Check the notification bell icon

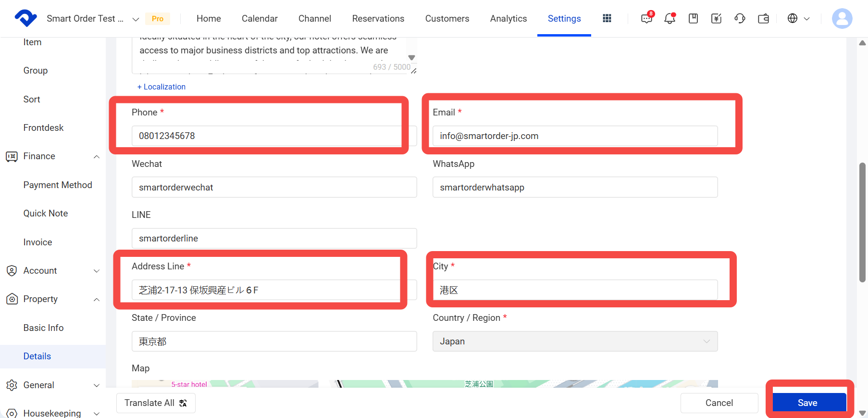point(670,18)
